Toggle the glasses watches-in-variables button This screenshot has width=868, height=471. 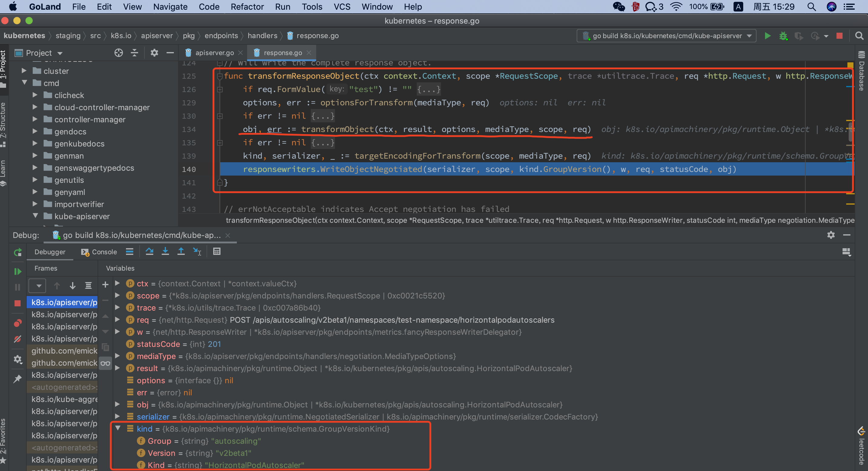105,363
